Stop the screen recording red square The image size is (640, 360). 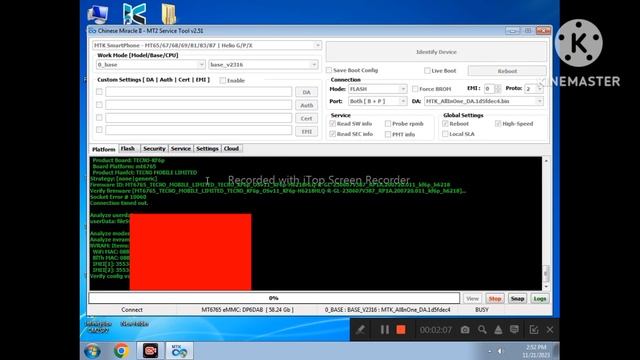point(401,330)
